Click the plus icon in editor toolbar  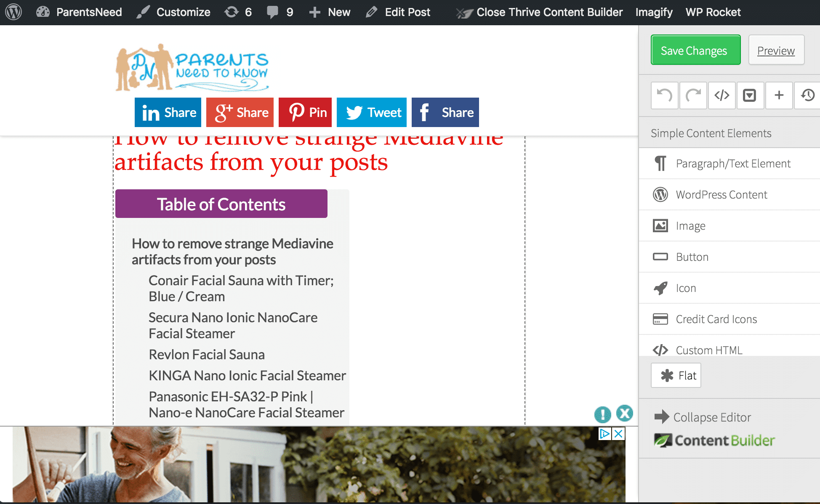(779, 95)
